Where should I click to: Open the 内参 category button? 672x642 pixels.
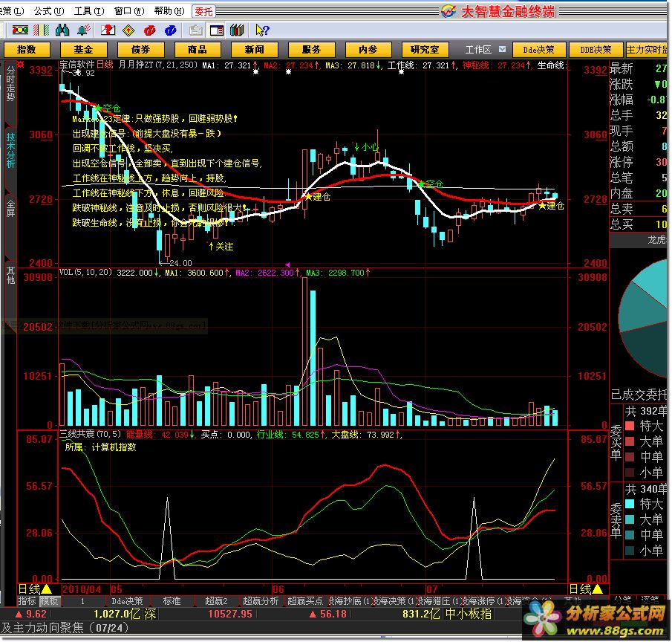click(368, 50)
